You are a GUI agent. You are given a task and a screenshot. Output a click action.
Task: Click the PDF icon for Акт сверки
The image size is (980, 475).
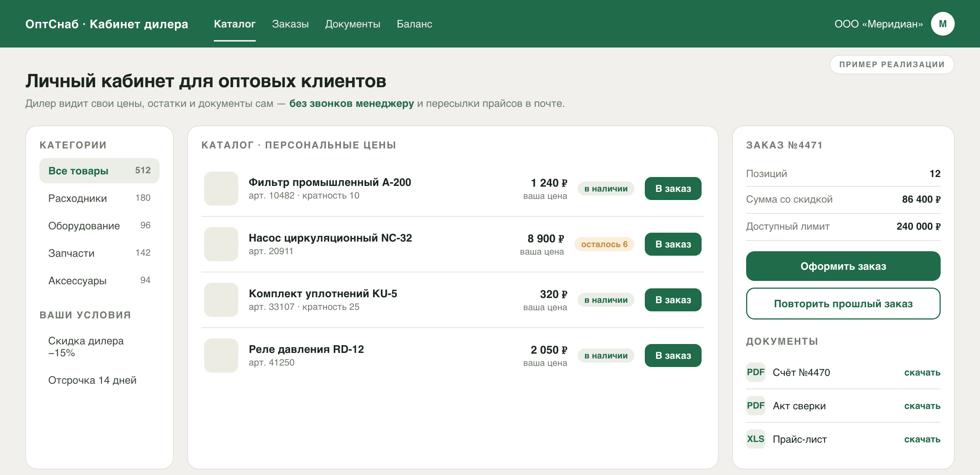pos(755,405)
